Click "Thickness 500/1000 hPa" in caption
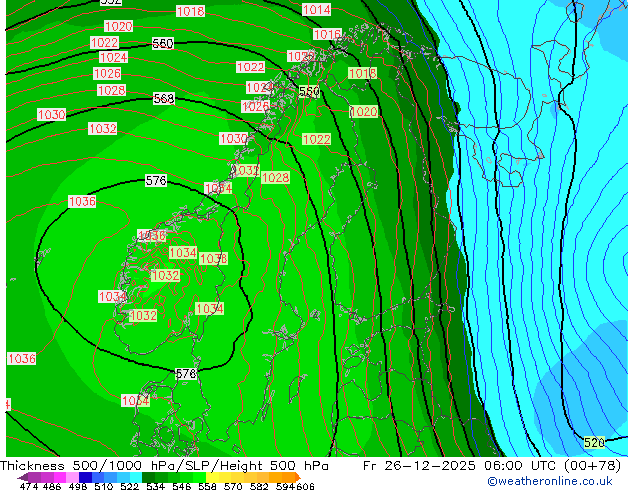Image resolution: width=634 pixels, height=490 pixels. 87,466
